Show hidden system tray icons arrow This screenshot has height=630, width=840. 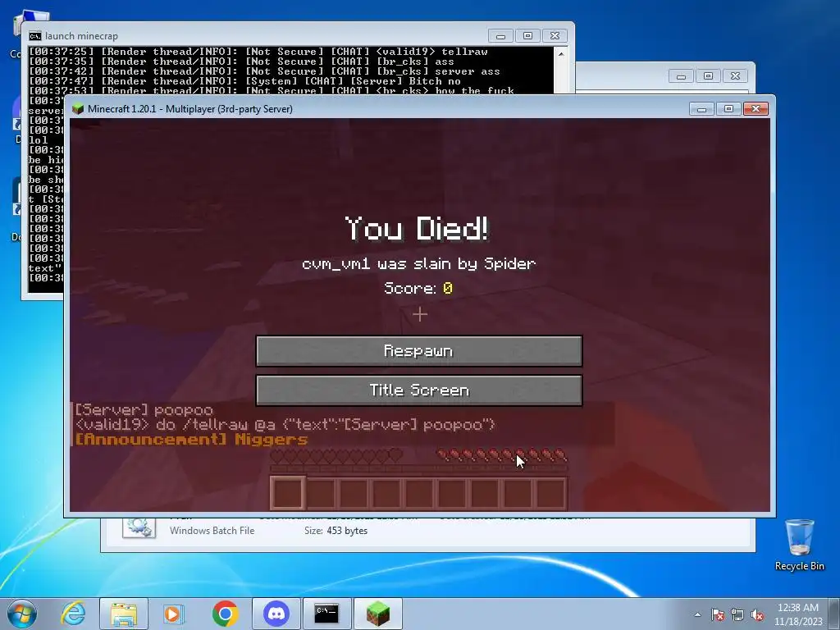697,614
